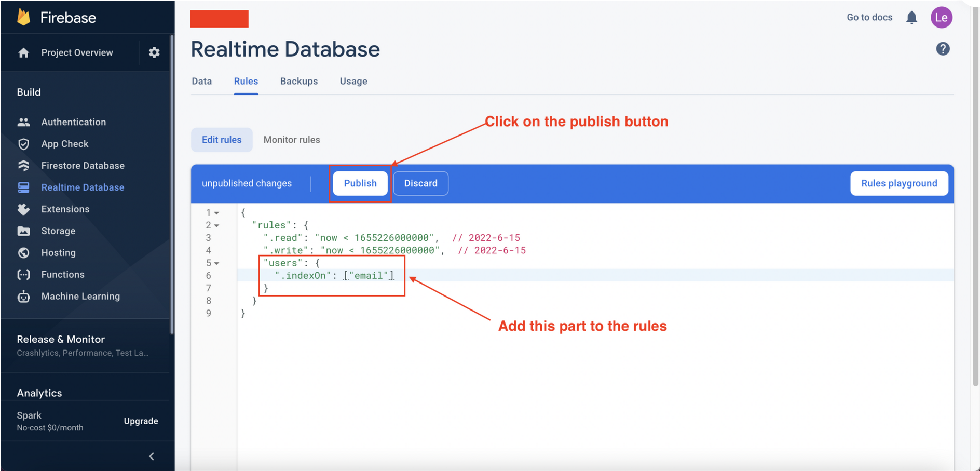Viewport: 980px width, 471px height.
Task: Click the "rules" key on line 2
Action: [x=271, y=225]
